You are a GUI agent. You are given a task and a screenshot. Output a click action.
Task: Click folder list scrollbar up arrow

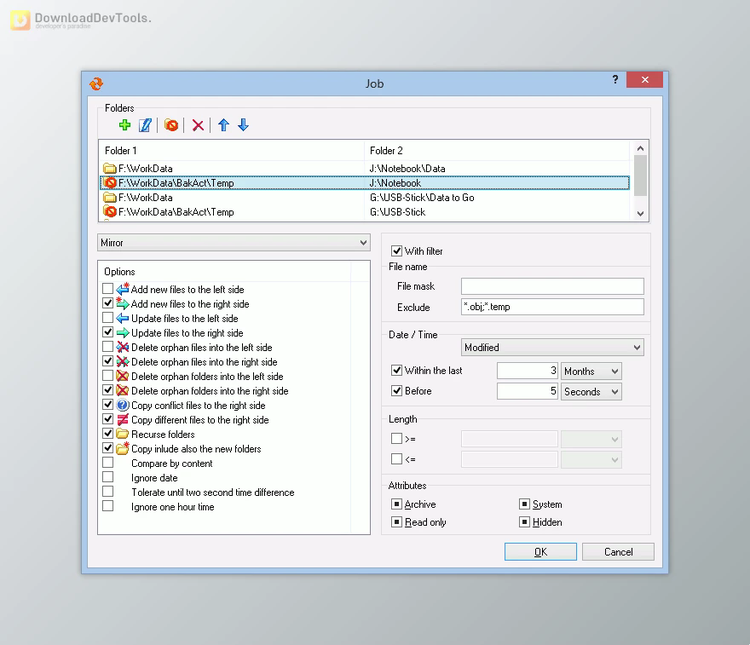pos(640,148)
